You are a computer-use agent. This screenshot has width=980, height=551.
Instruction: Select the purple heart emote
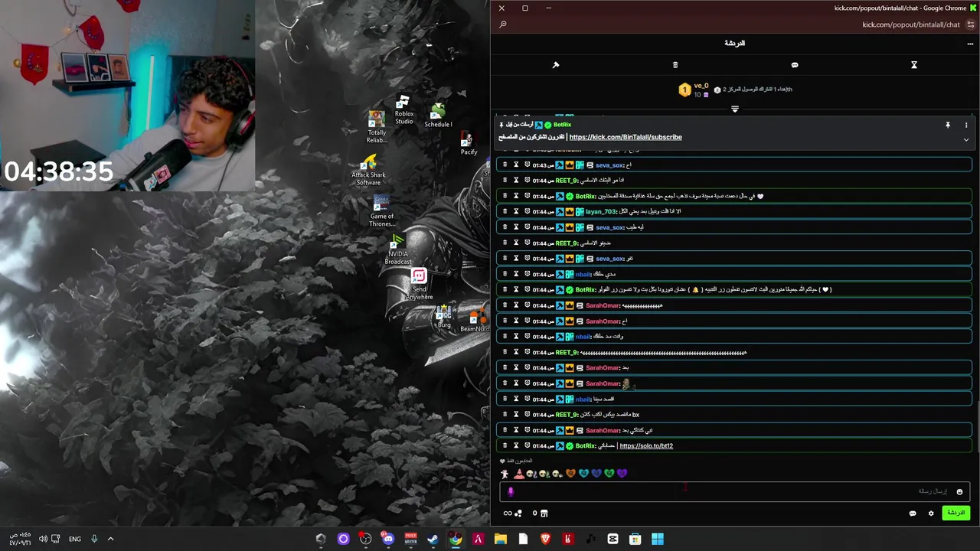pos(622,474)
